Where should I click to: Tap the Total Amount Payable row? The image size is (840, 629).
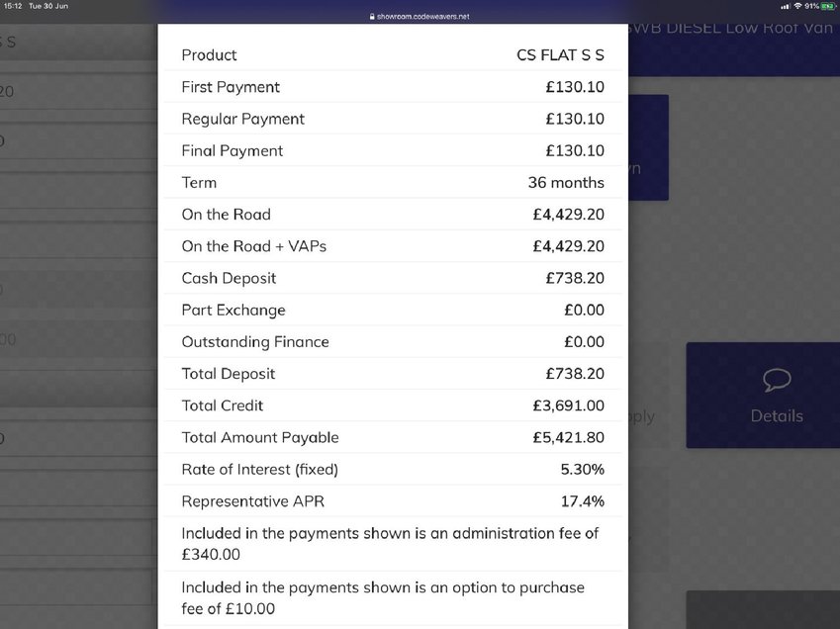pos(393,437)
